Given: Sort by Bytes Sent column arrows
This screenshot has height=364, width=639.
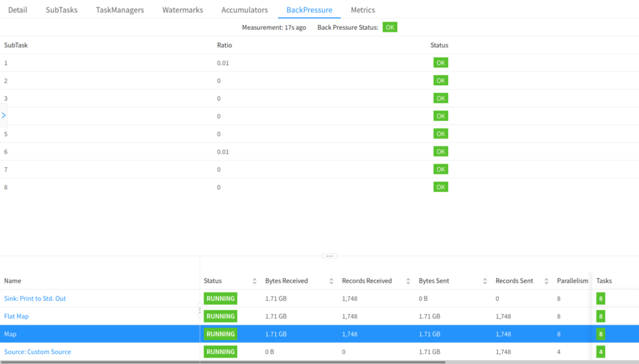Looking at the screenshot, I should [485, 281].
